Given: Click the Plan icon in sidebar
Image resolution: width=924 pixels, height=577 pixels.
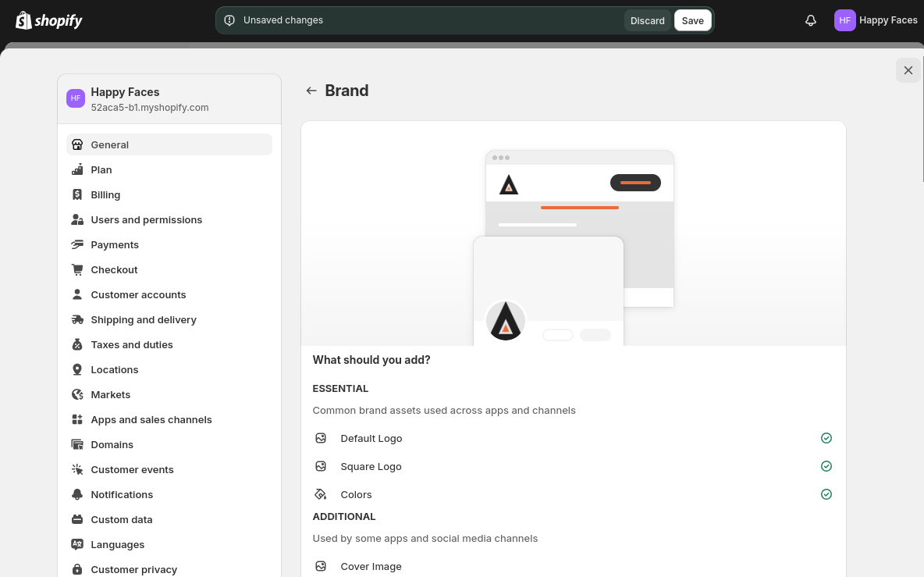Looking at the screenshot, I should (x=77, y=169).
